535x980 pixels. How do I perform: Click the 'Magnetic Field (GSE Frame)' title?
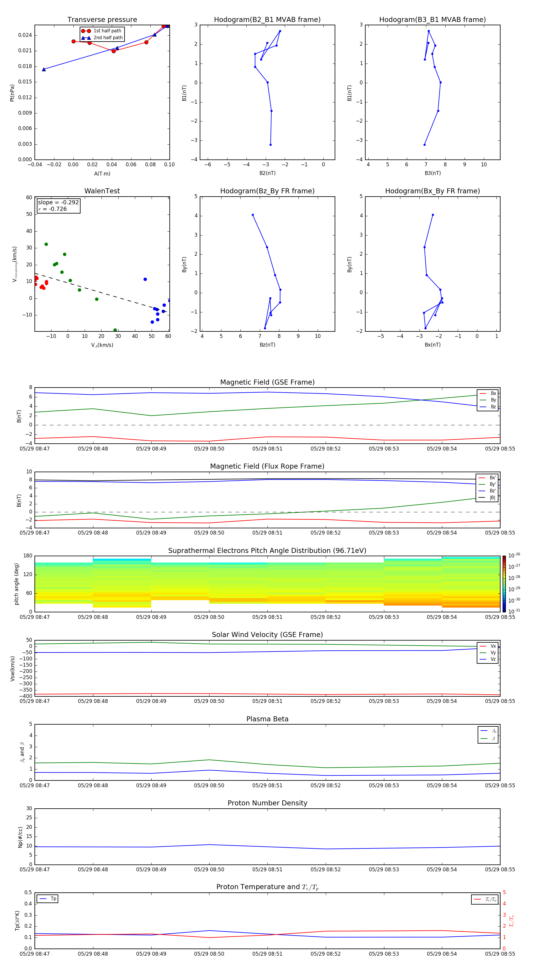click(267, 382)
